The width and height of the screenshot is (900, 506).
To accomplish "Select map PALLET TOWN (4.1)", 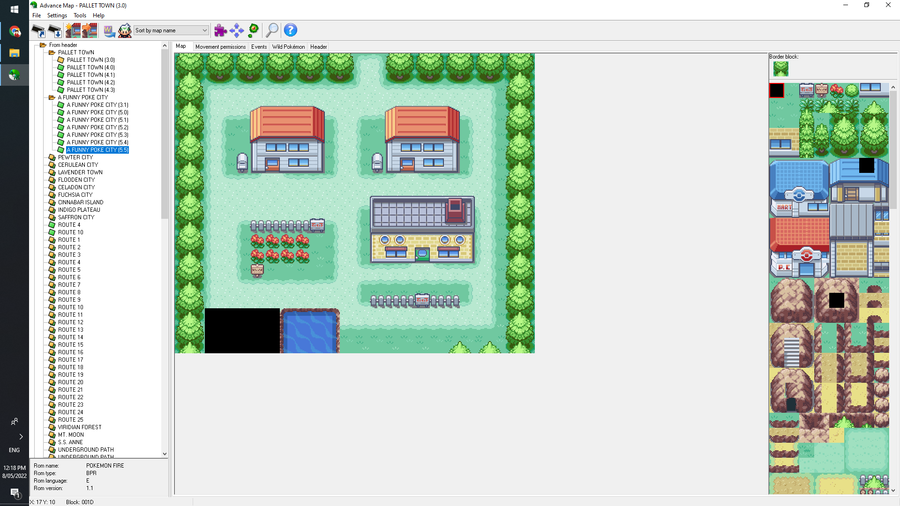I will 91,75.
